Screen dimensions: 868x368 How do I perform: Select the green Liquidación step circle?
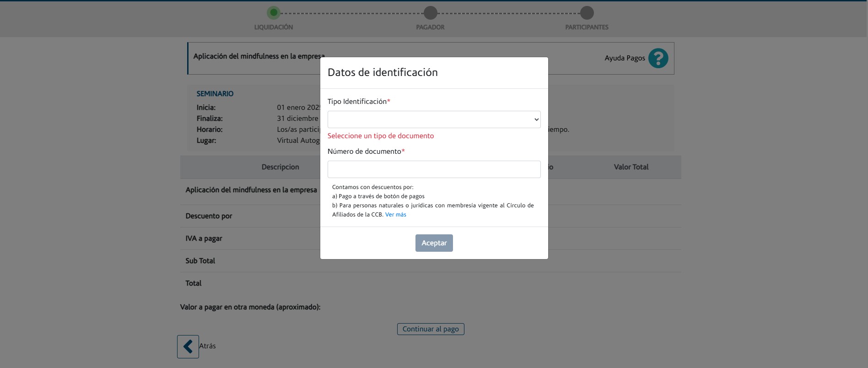click(274, 13)
